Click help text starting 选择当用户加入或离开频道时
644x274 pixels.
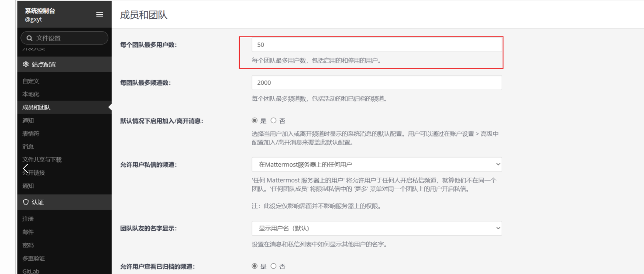pos(375,138)
